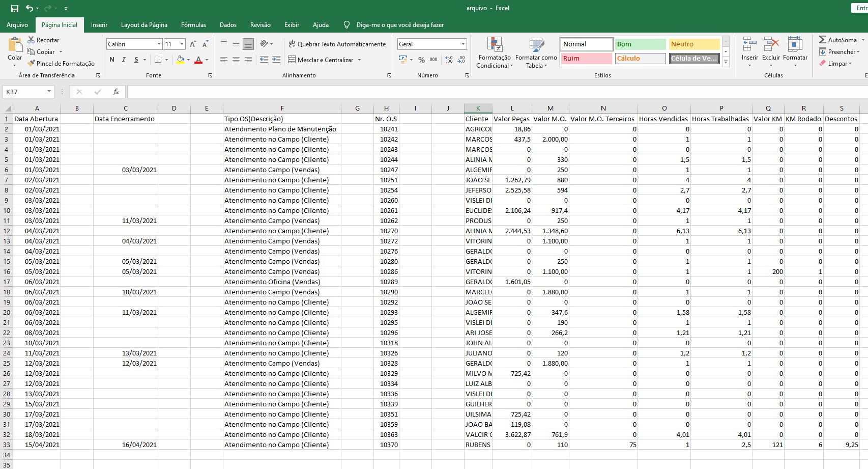Open Formatar como Tabela
Viewport: 868px width, 469px height.
pos(536,52)
